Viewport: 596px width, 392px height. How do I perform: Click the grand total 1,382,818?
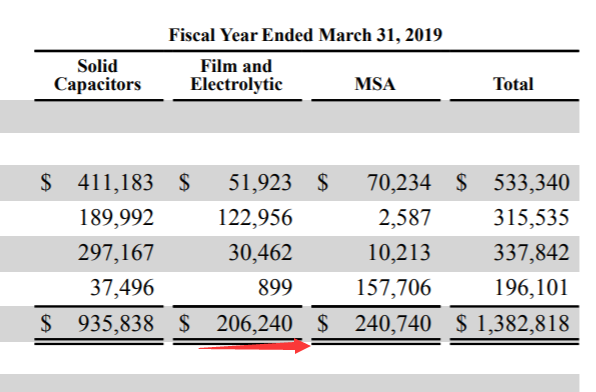(x=523, y=324)
